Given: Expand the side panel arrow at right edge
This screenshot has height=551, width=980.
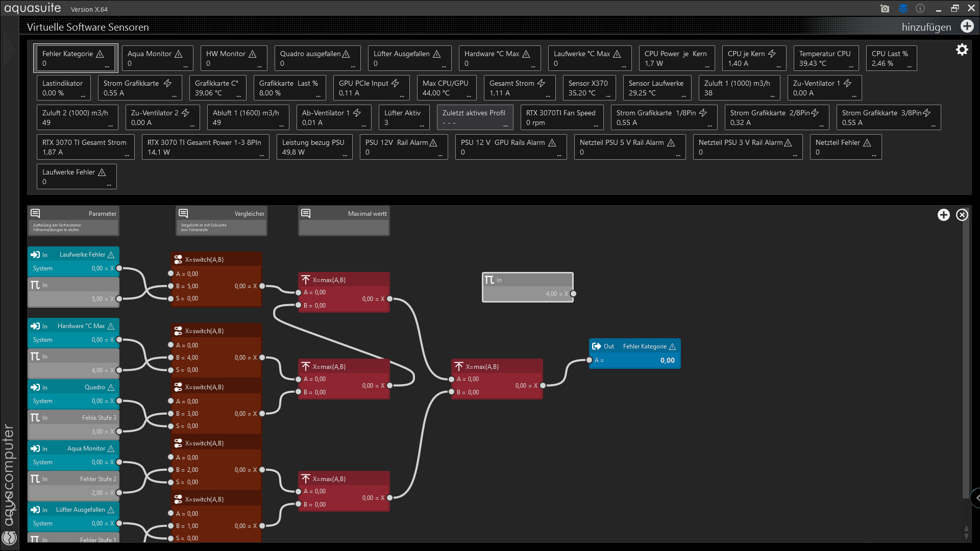Looking at the screenshot, I should click(x=976, y=497).
